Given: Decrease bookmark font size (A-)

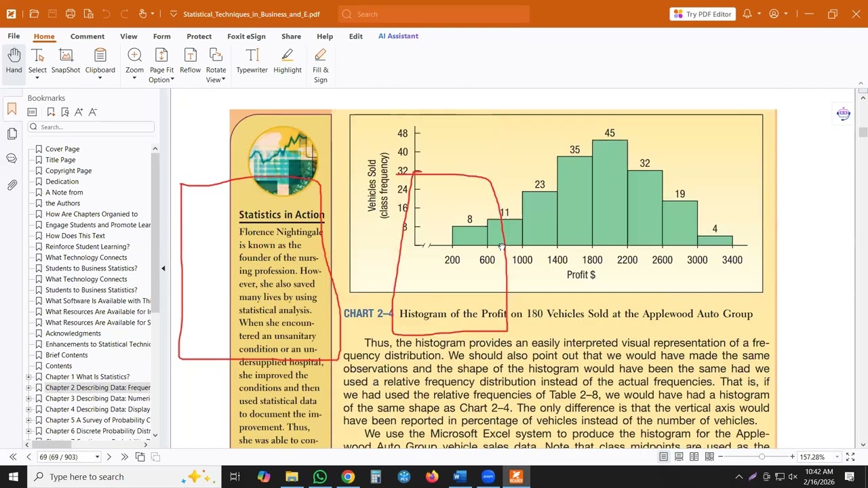Looking at the screenshot, I should point(93,112).
